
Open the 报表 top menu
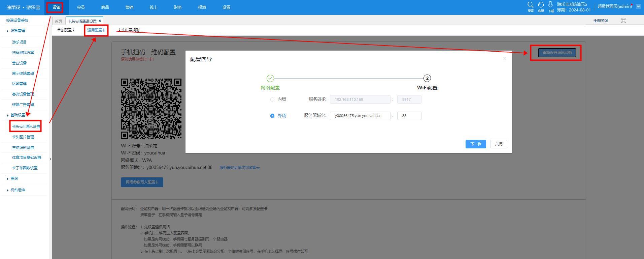[x=202, y=7]
